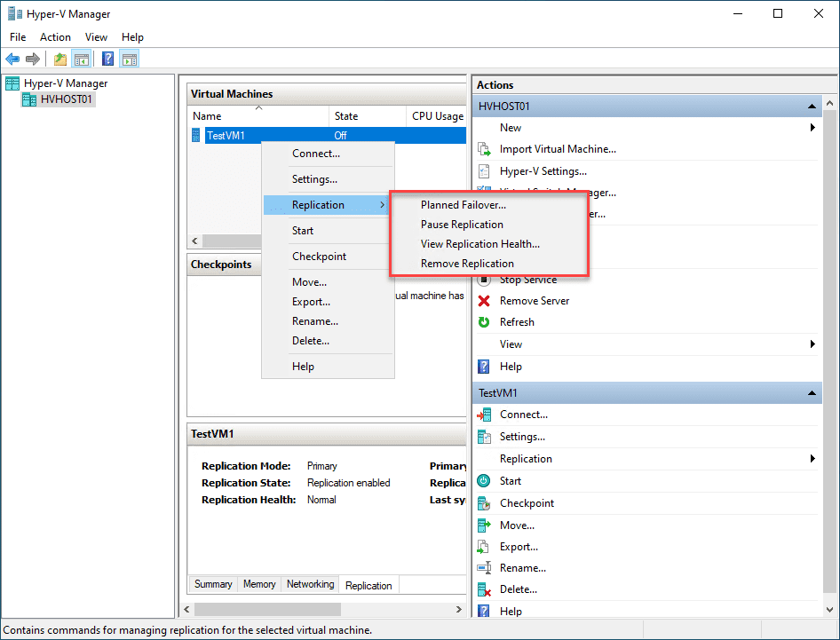Select Delete in the context menu
This screenshot has width=840, height=640.
[328, 341]
